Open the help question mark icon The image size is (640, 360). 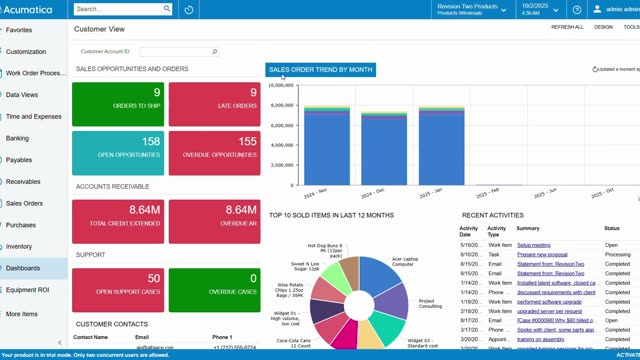(577, 9)
